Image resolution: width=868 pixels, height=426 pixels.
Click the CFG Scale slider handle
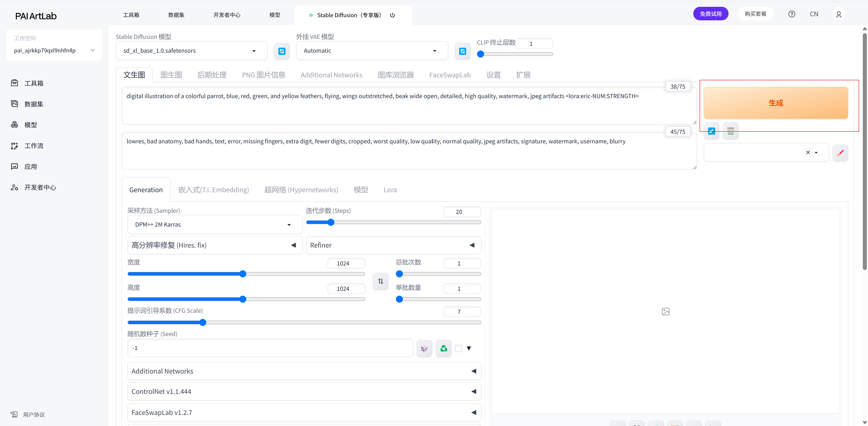pos(203,322)
